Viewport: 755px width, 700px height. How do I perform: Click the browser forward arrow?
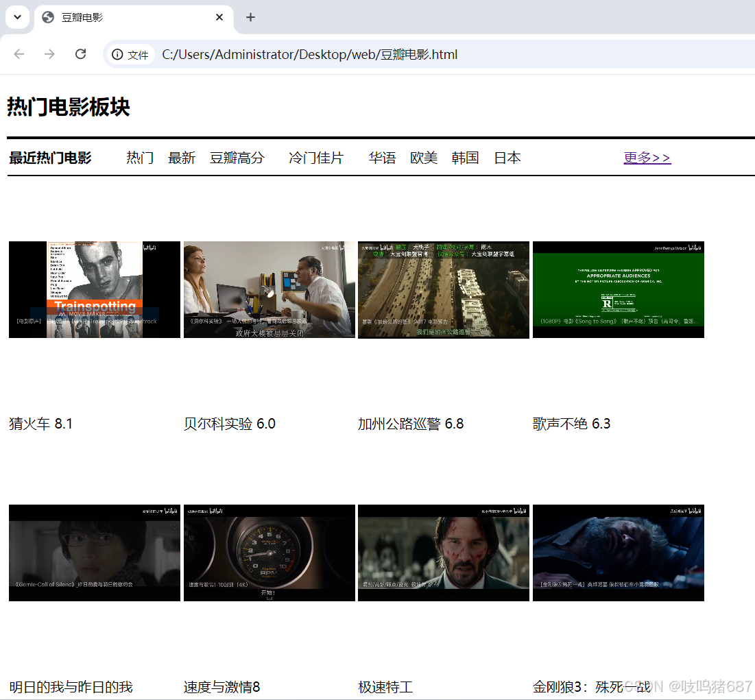(49, 54)
